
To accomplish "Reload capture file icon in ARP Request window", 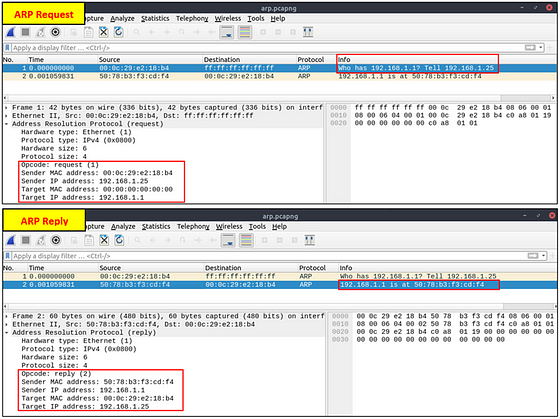I will 119,33.
